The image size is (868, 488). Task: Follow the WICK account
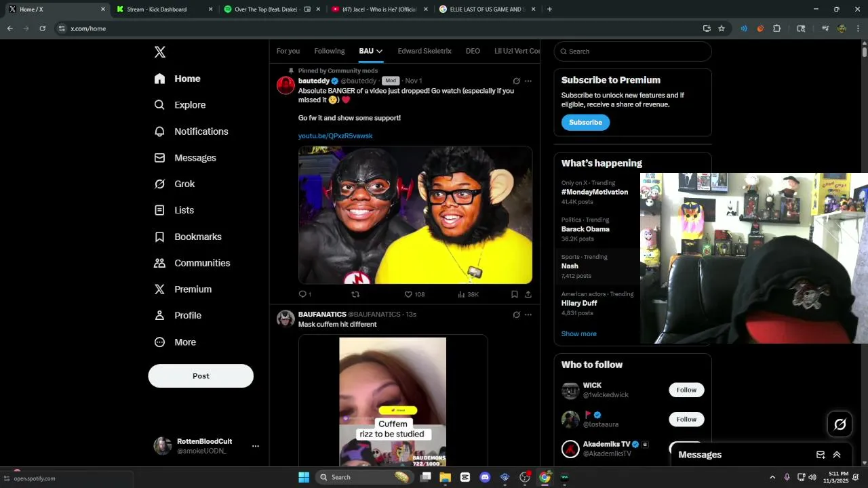pos(686,390)
